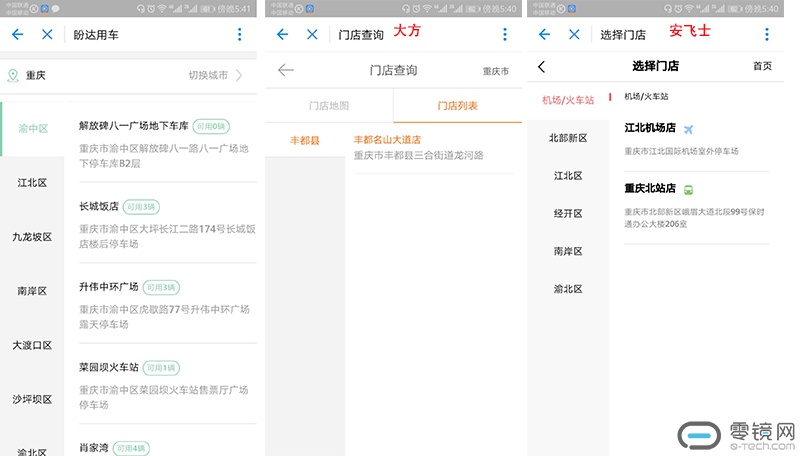Switch to 门店地图 tab
This screenshot has width=800, height=456.
(x=329, y=105)
